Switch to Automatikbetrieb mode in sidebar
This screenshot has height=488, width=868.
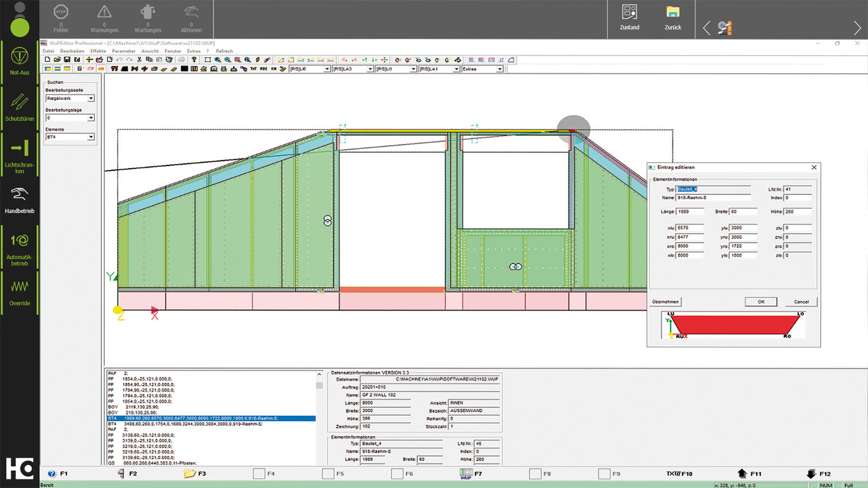click(20, 248)
